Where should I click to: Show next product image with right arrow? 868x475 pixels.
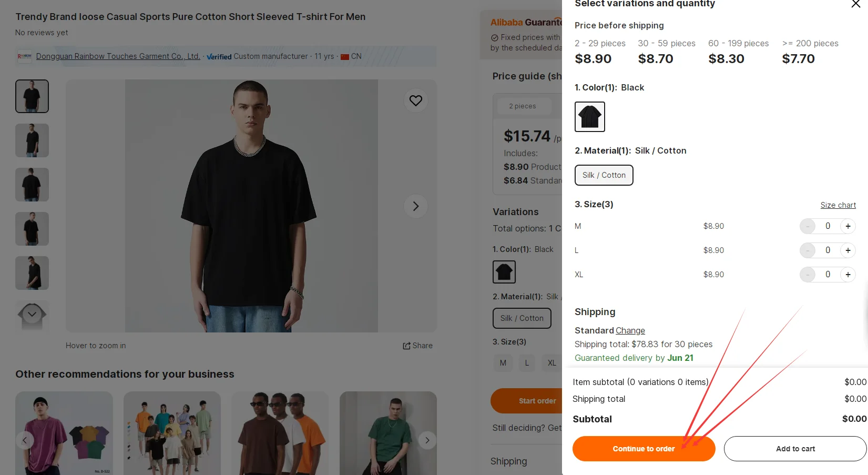click(415, 206)
